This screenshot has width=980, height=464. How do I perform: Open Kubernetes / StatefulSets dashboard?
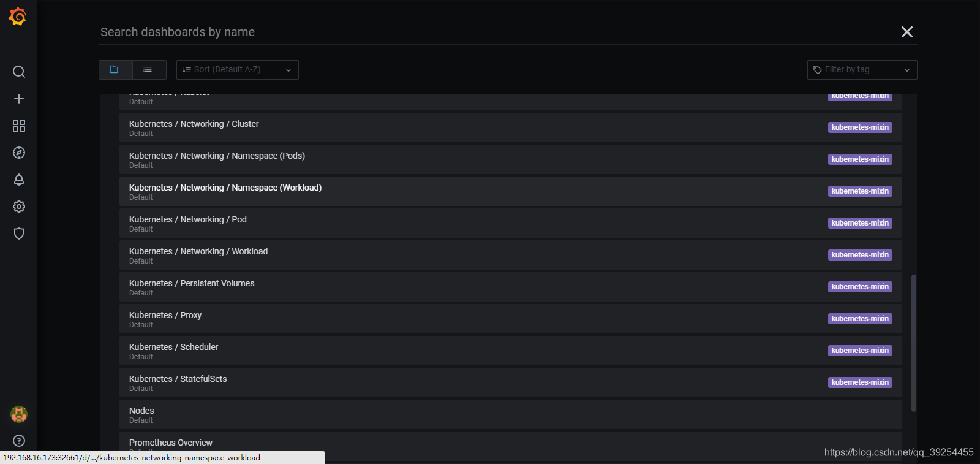coord(511,382)
